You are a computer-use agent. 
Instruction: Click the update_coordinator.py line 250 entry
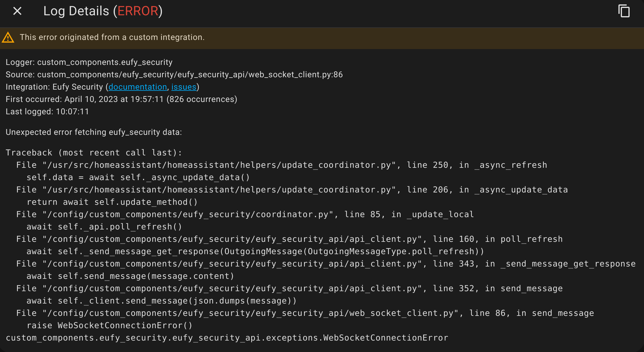tap(281, 165)
